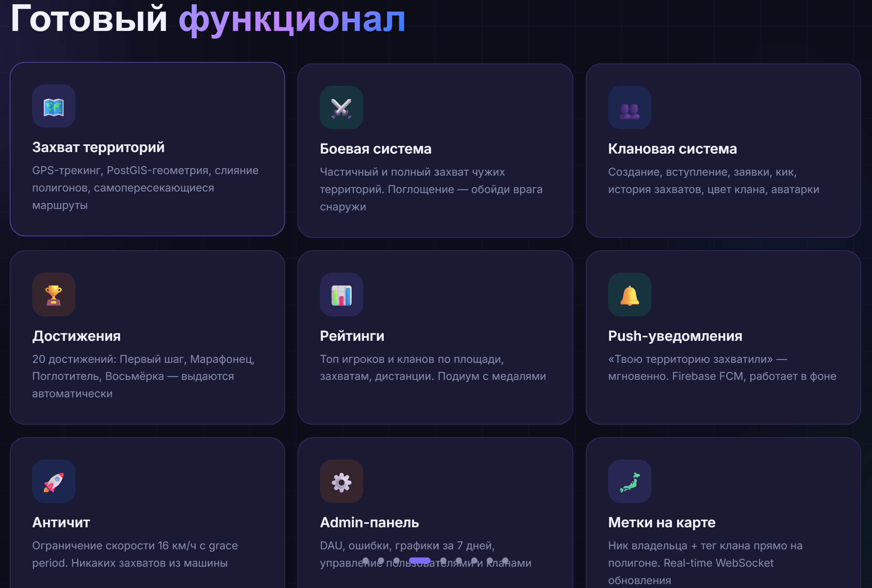Viewport: 872px width, 588px height.
Task: Click the green Japan map icon
Action: point(629,482)
